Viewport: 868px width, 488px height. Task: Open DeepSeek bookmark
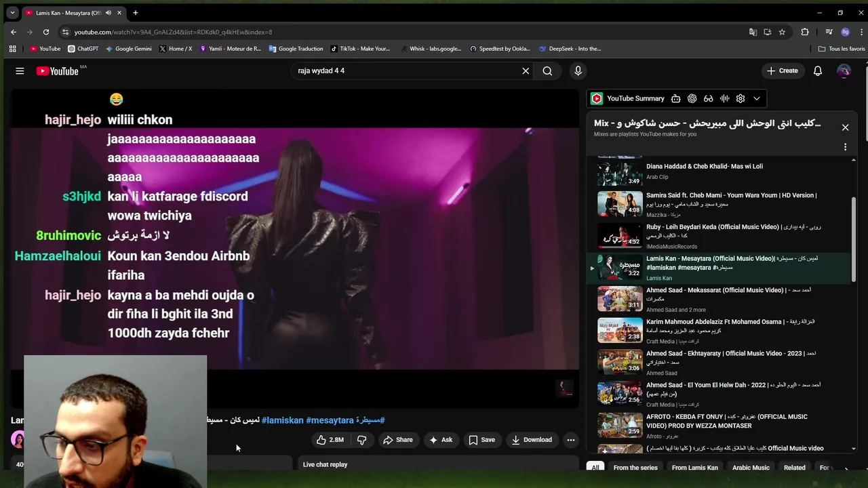[570, 49]
